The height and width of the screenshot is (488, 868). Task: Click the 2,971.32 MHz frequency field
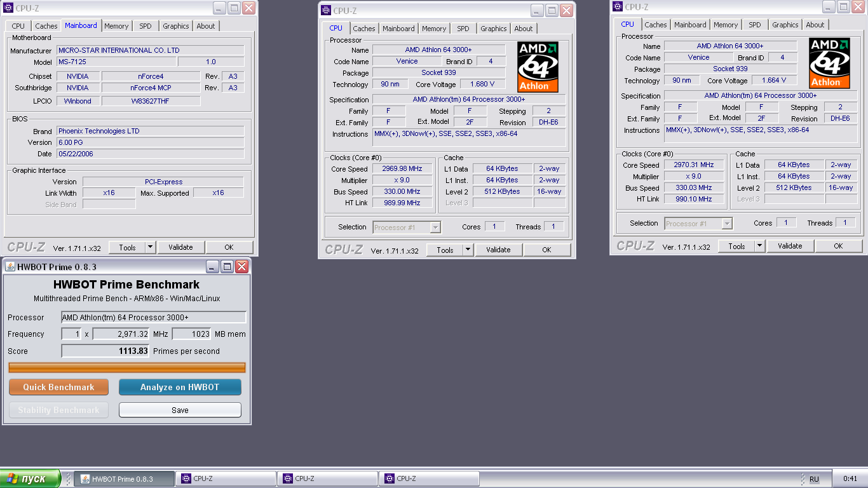pyautogui.click(x=121, y=334)
